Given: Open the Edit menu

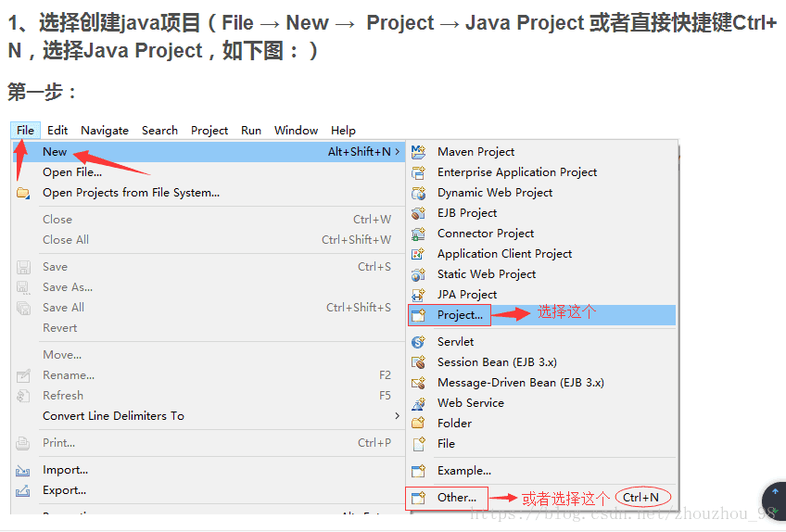Looking at the screenshot, I should click(57, 131).
